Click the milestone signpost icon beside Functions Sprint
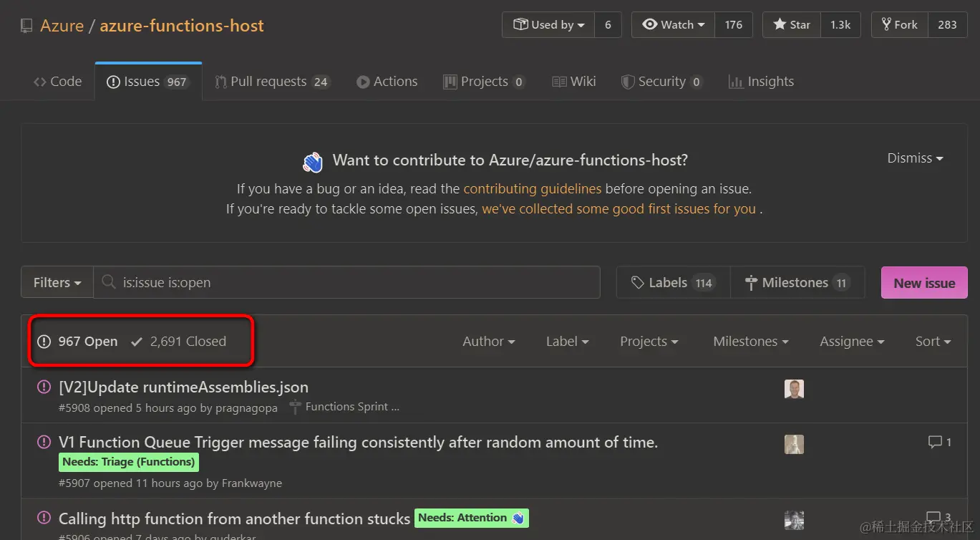Image resolution: width=980 pixels, height=540 pixels. (296, 407)
